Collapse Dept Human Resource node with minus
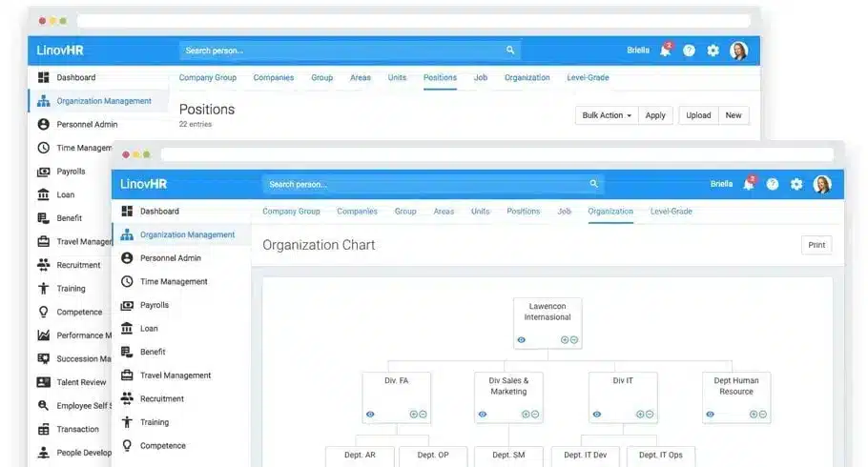The image size is (868, 467). tap(761, 415)
